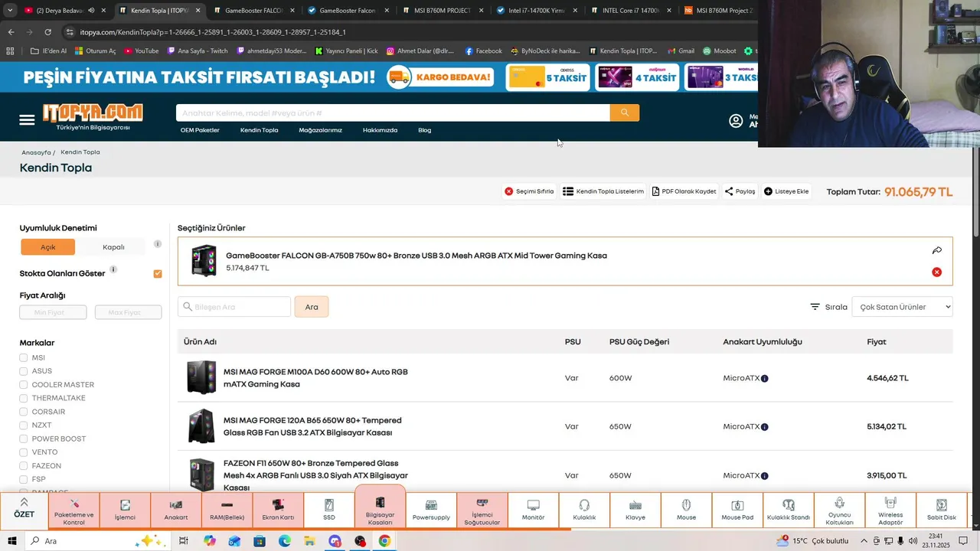Select the Kulaklık Standı category
Viewport: 980px width, 551px height.
pos(789,510)
